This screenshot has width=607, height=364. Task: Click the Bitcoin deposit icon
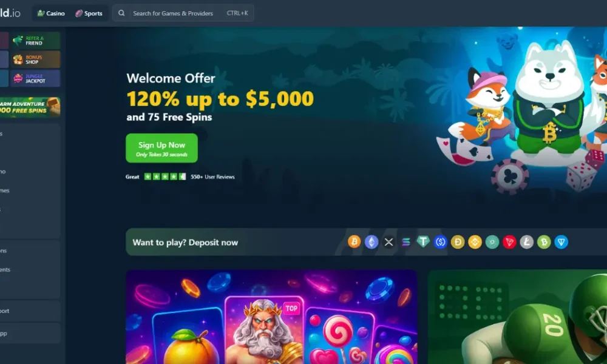pyautogui.click(x=354, y=242)
